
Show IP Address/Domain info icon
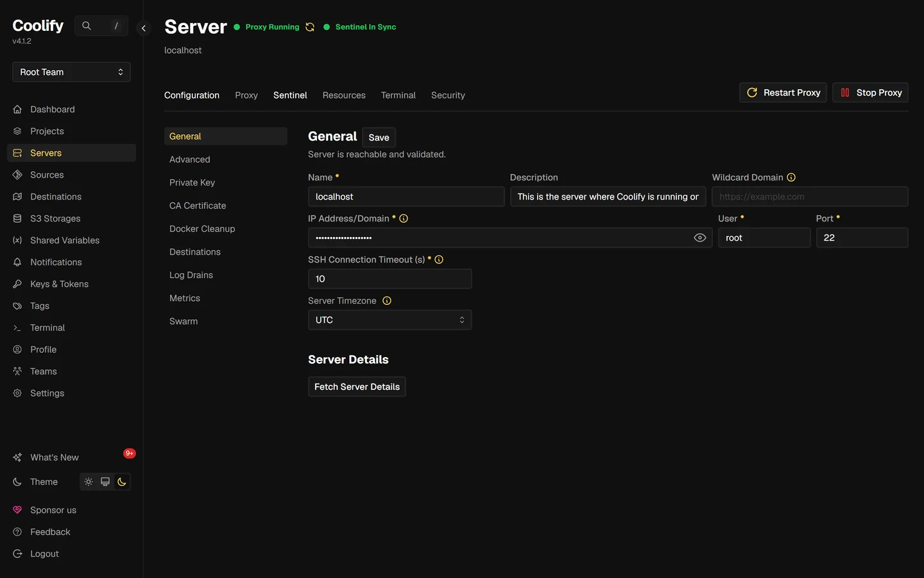(x=404, y=218)
